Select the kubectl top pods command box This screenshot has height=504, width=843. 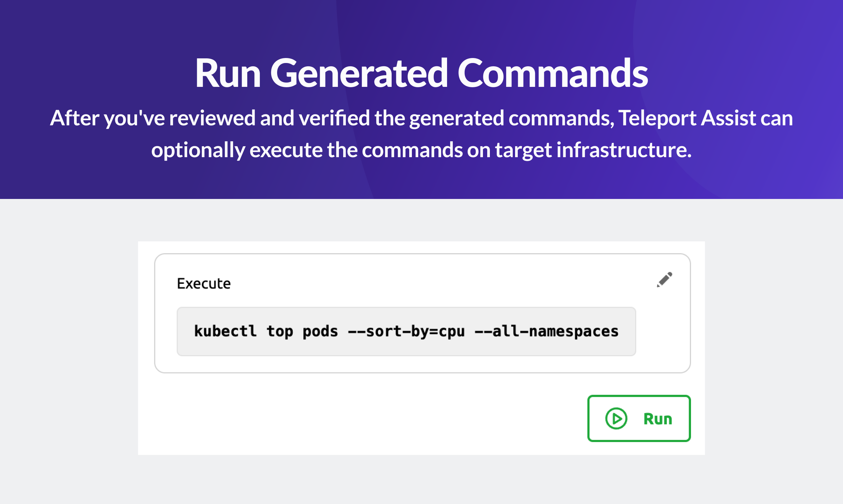tap(406, 332)
